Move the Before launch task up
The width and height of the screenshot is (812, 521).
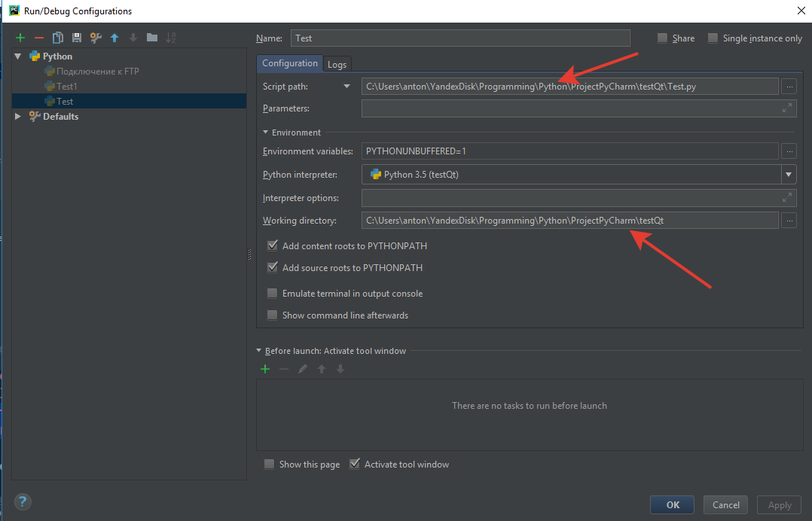click(x=322, y=369)
